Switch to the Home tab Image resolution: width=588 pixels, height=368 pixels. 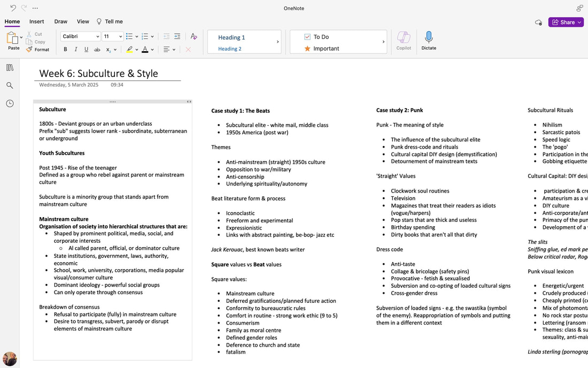(12, 22)
